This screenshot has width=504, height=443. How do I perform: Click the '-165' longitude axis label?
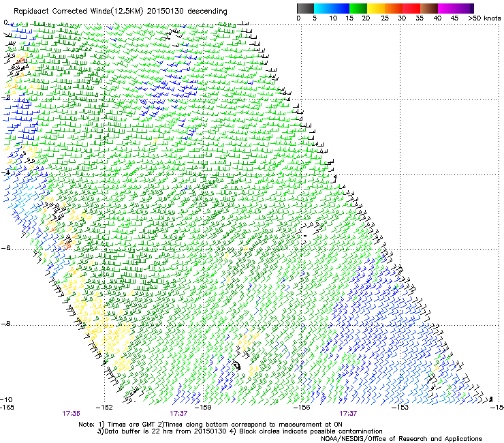[x=7, y=408]
